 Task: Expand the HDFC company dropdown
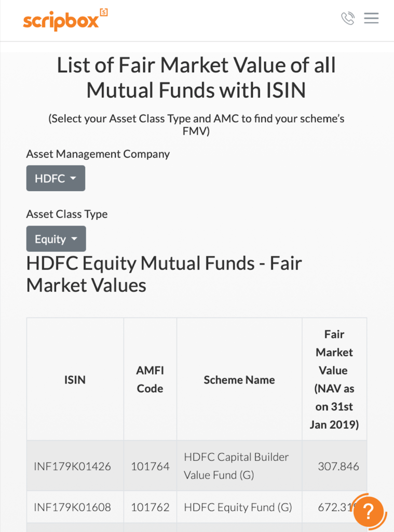pyautogui.click(x=56, y=178)
